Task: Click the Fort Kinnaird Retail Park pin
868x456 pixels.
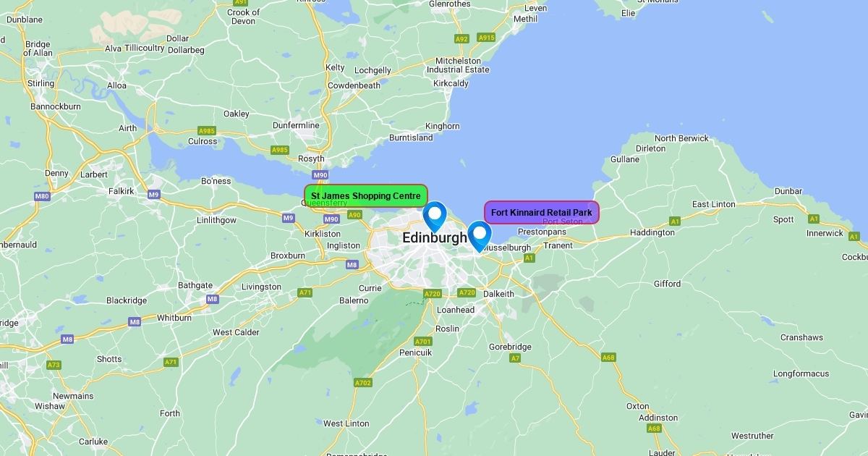Action: pos(479,237)
